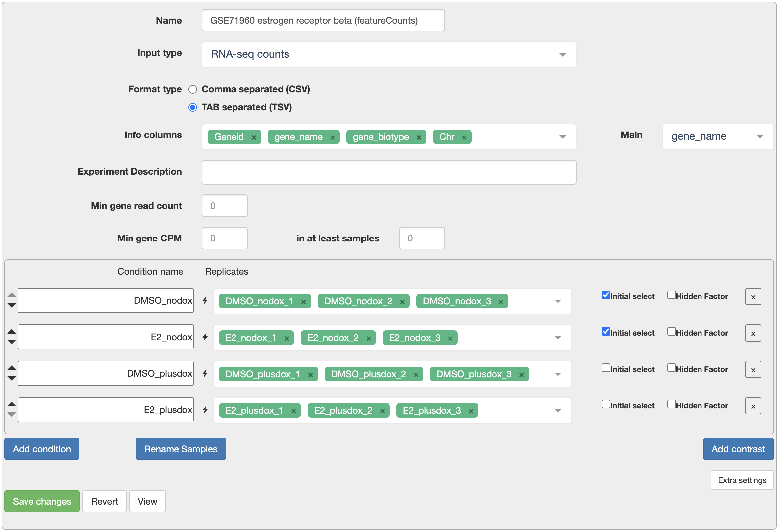Remove replicate E2_plusdox_3 tag

pyautogui.click(x=471, y=411)
